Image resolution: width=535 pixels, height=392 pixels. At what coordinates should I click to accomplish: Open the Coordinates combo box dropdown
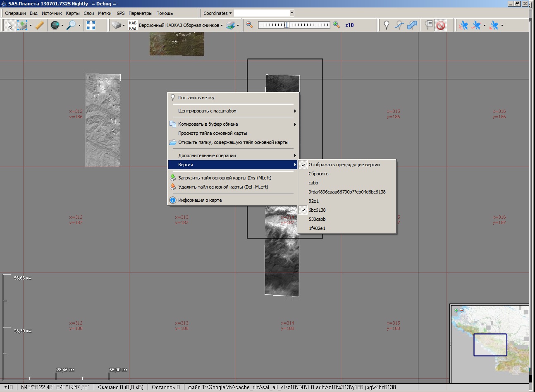(292, 13)
